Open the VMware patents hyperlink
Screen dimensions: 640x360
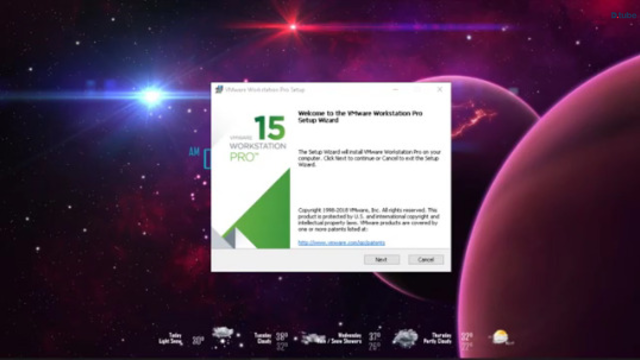tap(341, 242)
